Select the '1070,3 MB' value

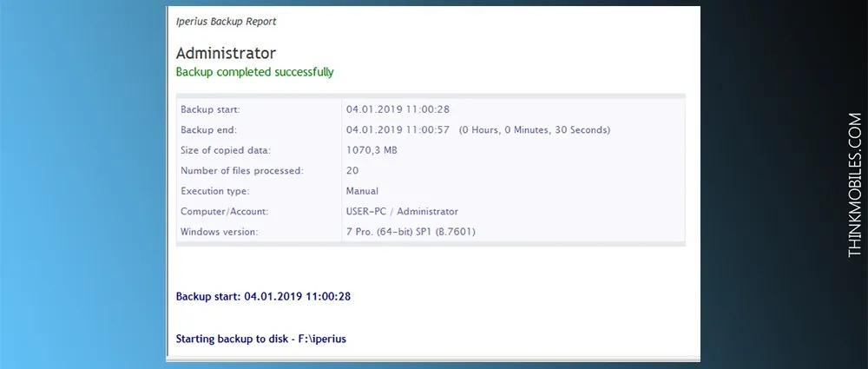372,150
